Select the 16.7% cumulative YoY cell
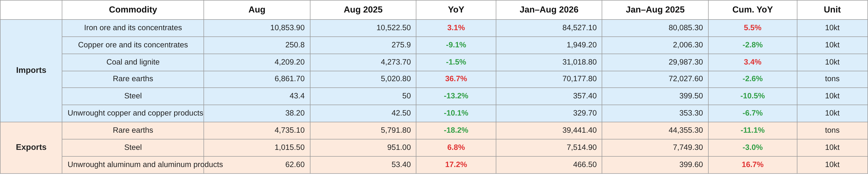Screen dimensions: 868x179 (x=752, y=165)
